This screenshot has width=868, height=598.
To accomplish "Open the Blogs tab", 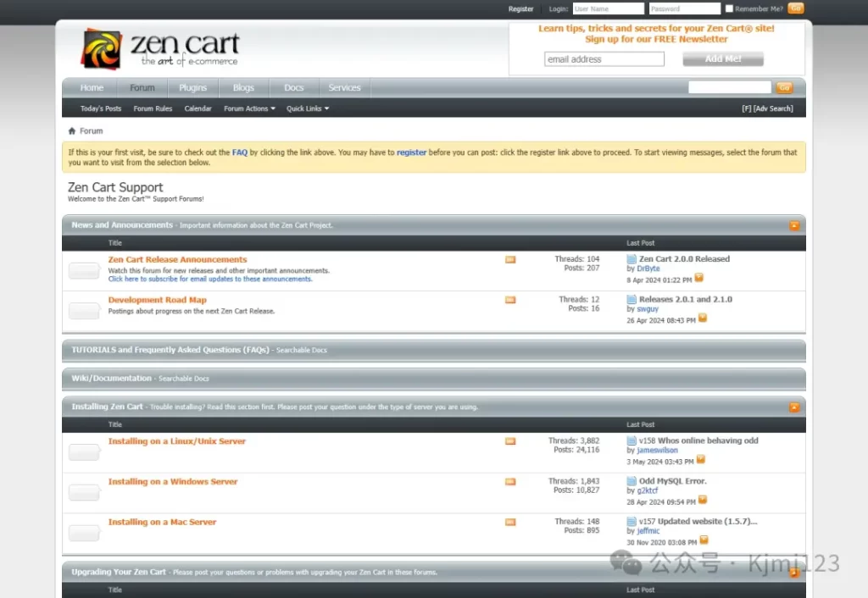I will click(243, 87).
